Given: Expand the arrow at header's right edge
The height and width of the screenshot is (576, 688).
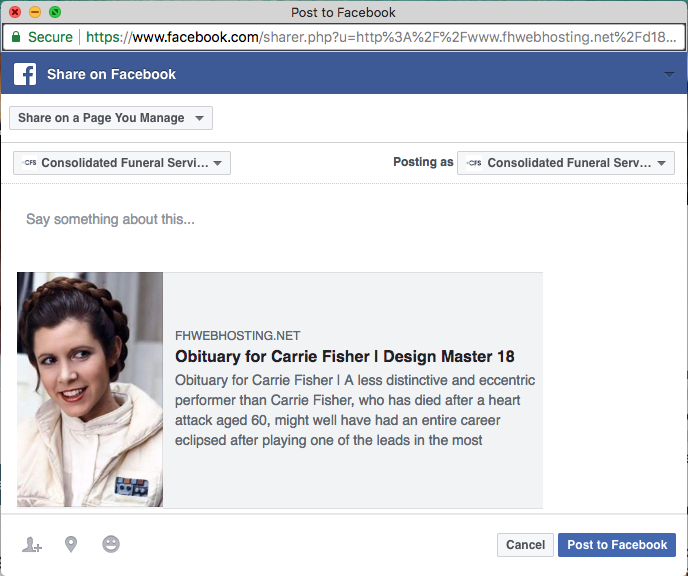Looking at the screenshot, I should pyautogui.click(x=669, y=75).
